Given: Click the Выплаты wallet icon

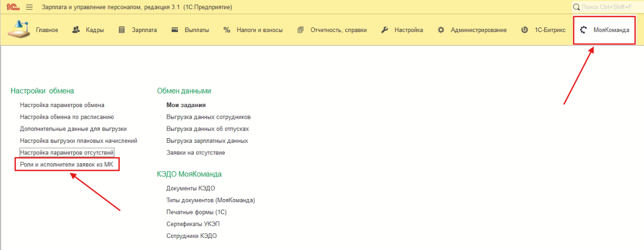Looking at the screenshot, I should coord(175,30).
